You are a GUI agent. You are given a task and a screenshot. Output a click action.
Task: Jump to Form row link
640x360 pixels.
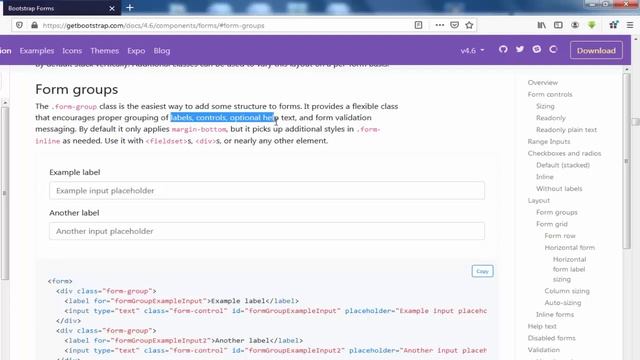coord(560,236)
